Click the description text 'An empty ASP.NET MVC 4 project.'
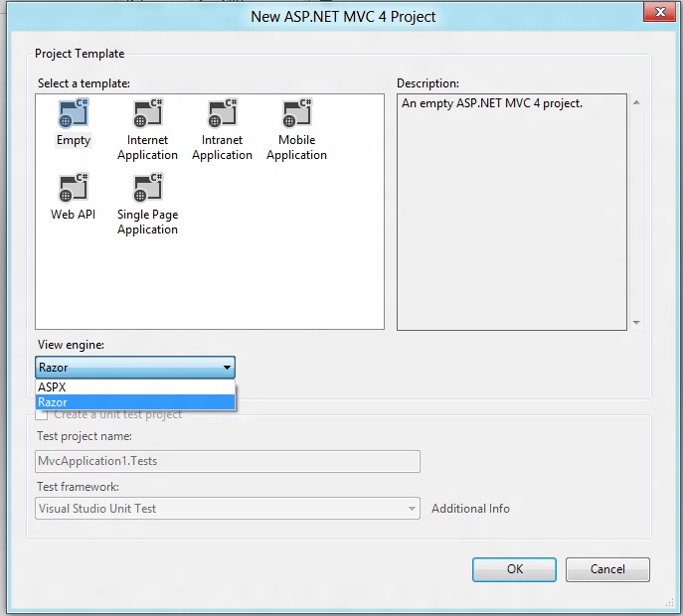Viewport: 683px width, 616px height. tap(492, 103)
